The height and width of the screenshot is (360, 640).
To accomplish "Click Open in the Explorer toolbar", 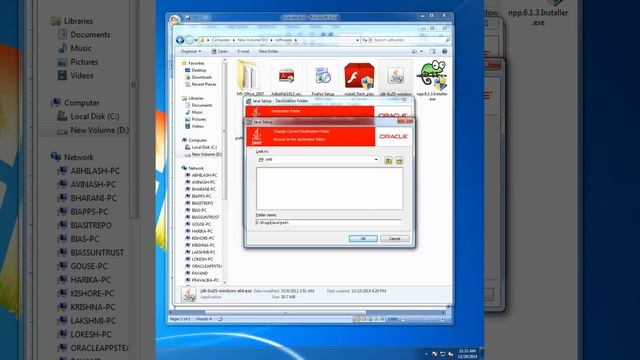I will point(220,51).
